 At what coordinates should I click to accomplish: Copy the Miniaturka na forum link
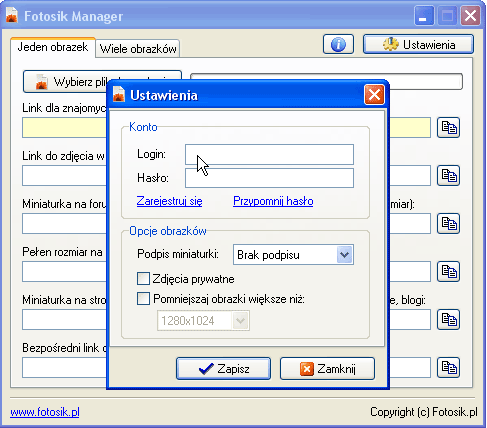click(448, 223)
